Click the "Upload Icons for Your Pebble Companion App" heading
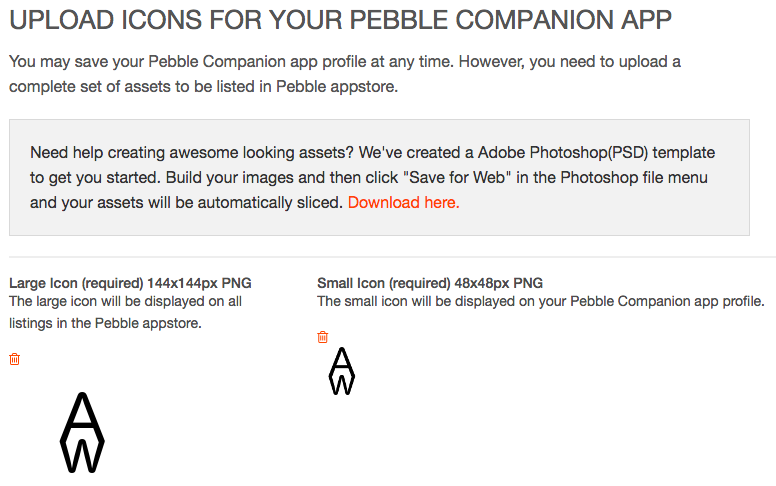The height and width of the screenshot is (486, 776). click(340, 20)
